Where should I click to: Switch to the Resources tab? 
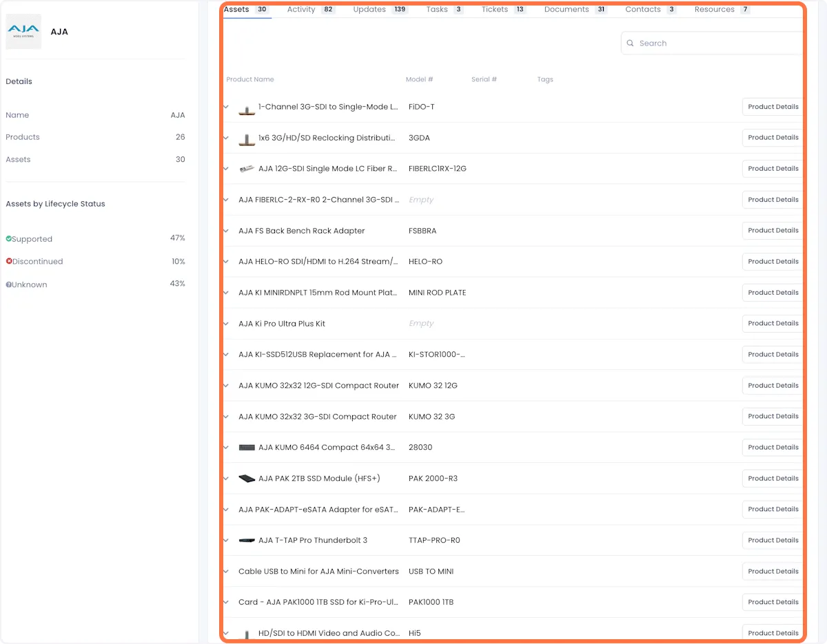[722, 10]
